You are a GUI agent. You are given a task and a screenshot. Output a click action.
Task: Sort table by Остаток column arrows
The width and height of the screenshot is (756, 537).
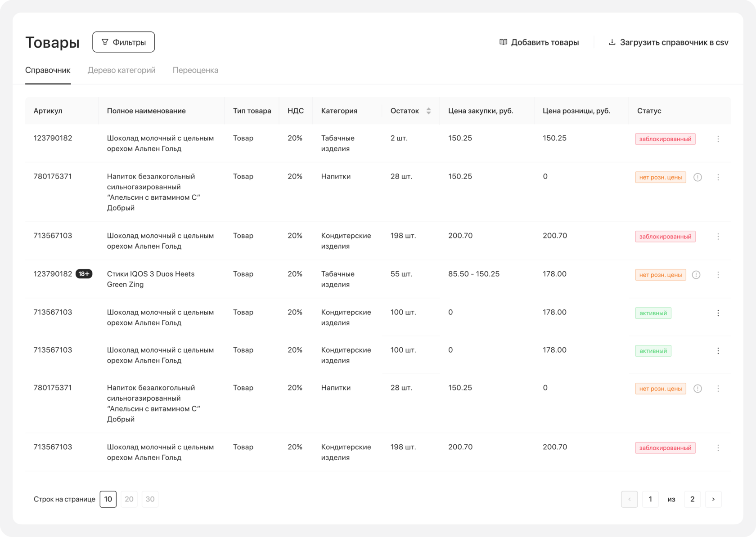tap(428, 111)
